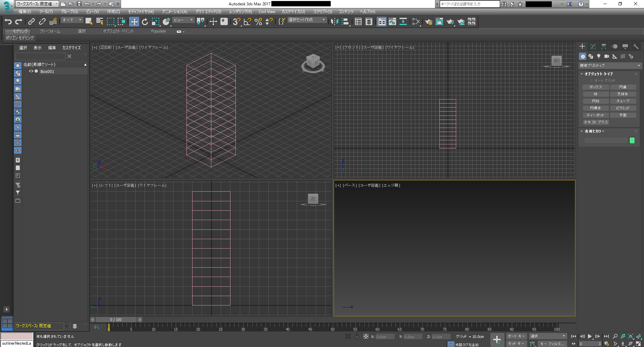Open the Curve Editor toolbar icon
644x347 pixels.
click(x=392, y=22)
